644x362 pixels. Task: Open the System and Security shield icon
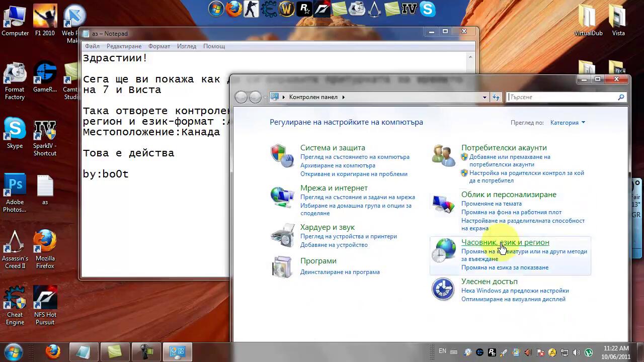[282, 155]
